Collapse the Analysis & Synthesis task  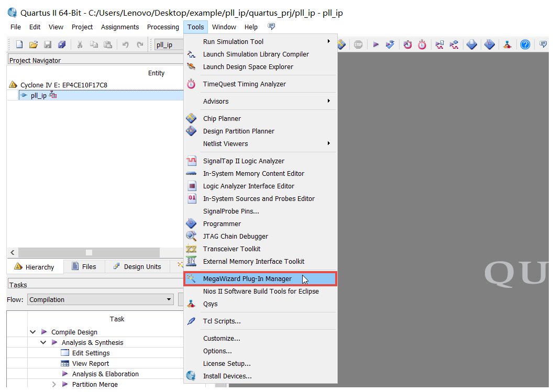coord(43,343)
